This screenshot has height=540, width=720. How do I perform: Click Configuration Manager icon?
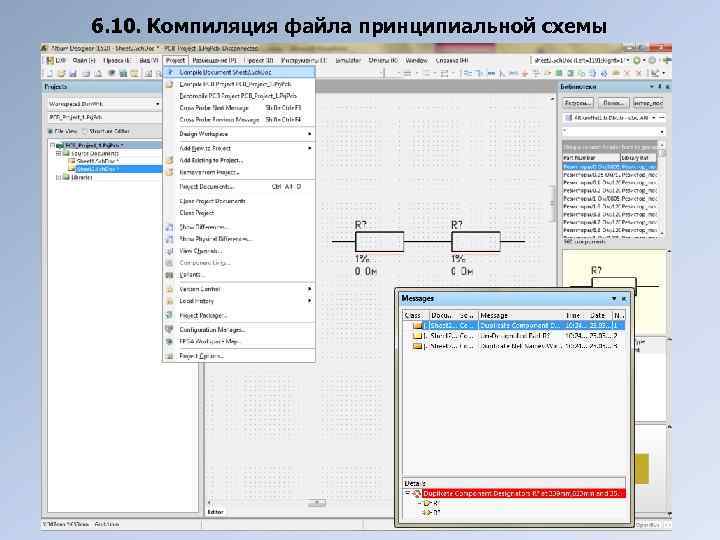170,330
